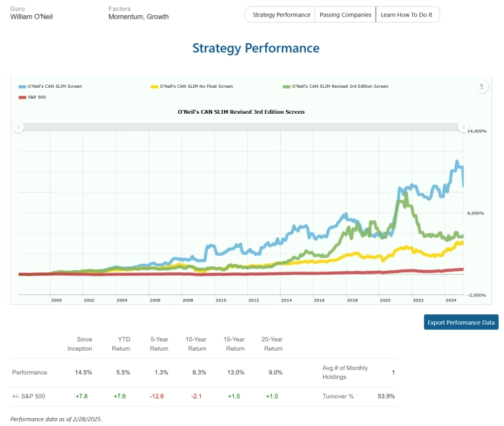Switch to the Strategy Performance tab
Image resolution: width=504 pixels, height=426 pixels.
(281, 15)
